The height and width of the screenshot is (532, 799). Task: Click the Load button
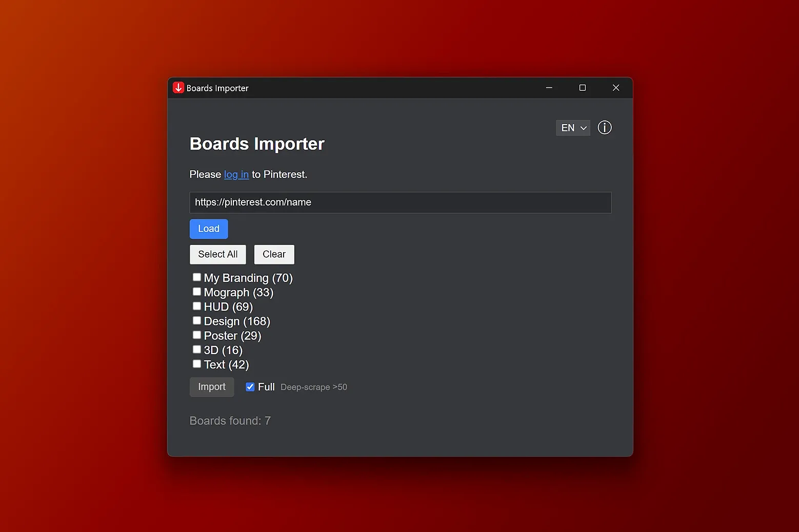click(x=209, y=229)
